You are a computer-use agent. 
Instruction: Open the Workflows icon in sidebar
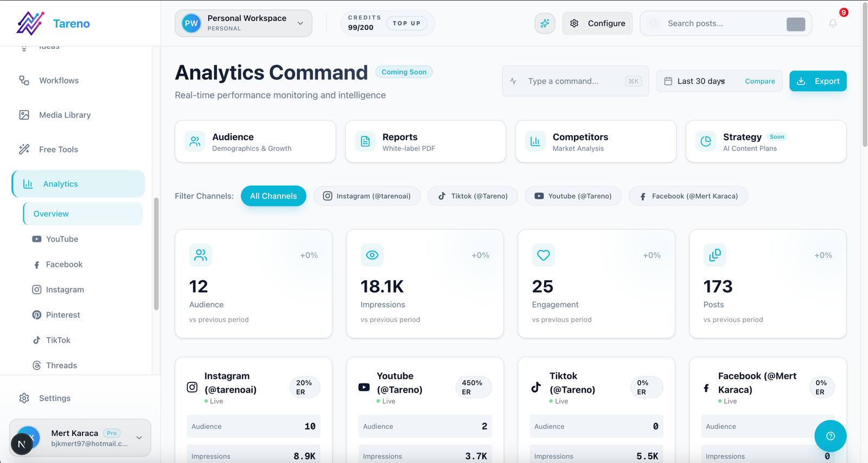(24, 80)
